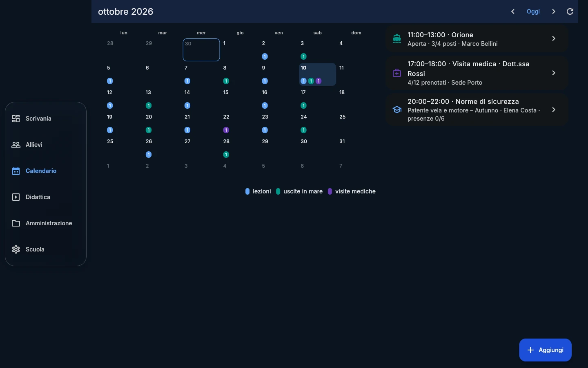The height and width of the screenshot is (368, 588).
Task: Select day 29 of October
Action: 279,148
